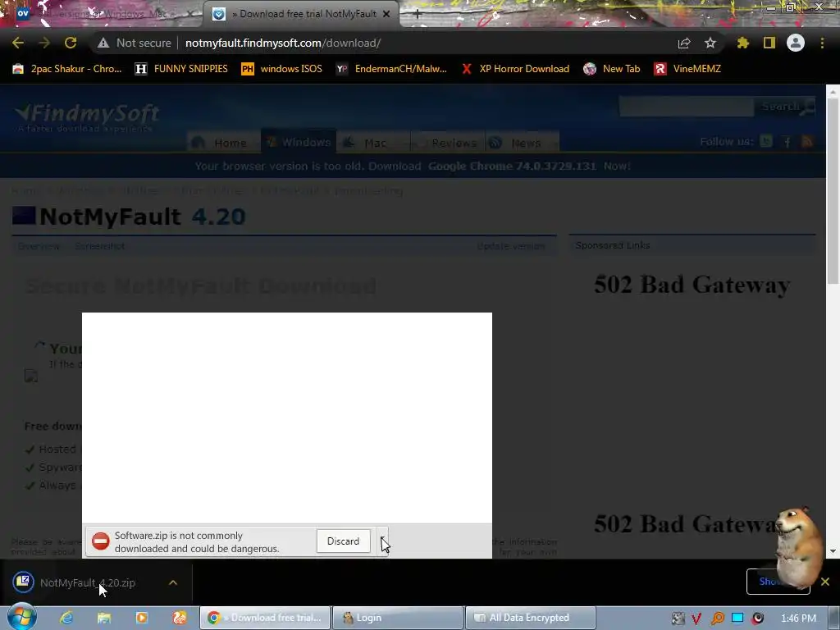
Task: Open the profile avatar menu
Action: [796, 43]
